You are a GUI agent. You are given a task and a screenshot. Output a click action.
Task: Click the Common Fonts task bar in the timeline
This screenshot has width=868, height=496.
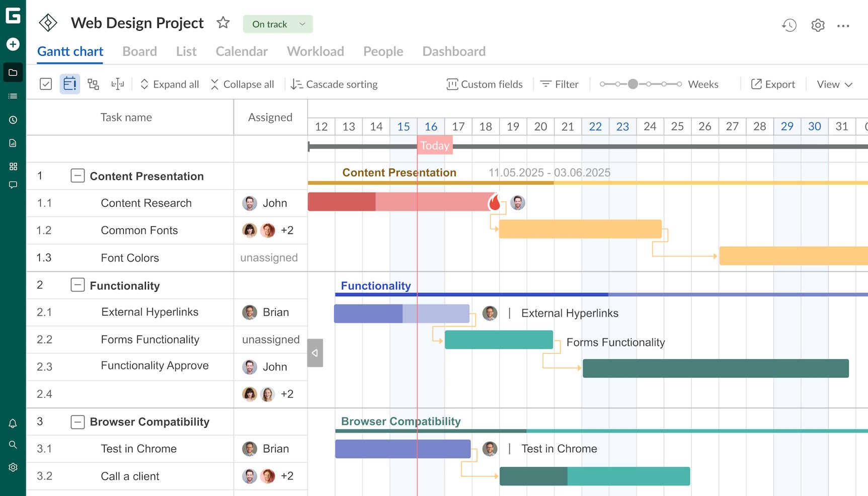click(x=580, y=229)
